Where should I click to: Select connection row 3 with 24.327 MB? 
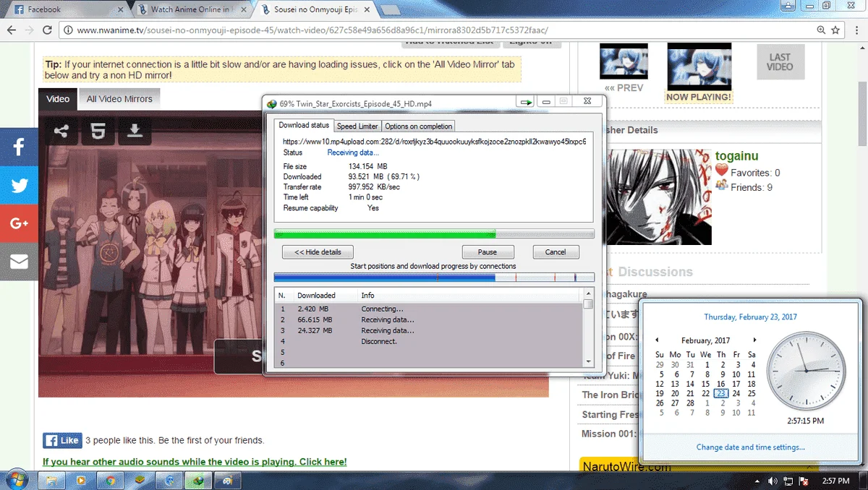(x=429, y=330)
